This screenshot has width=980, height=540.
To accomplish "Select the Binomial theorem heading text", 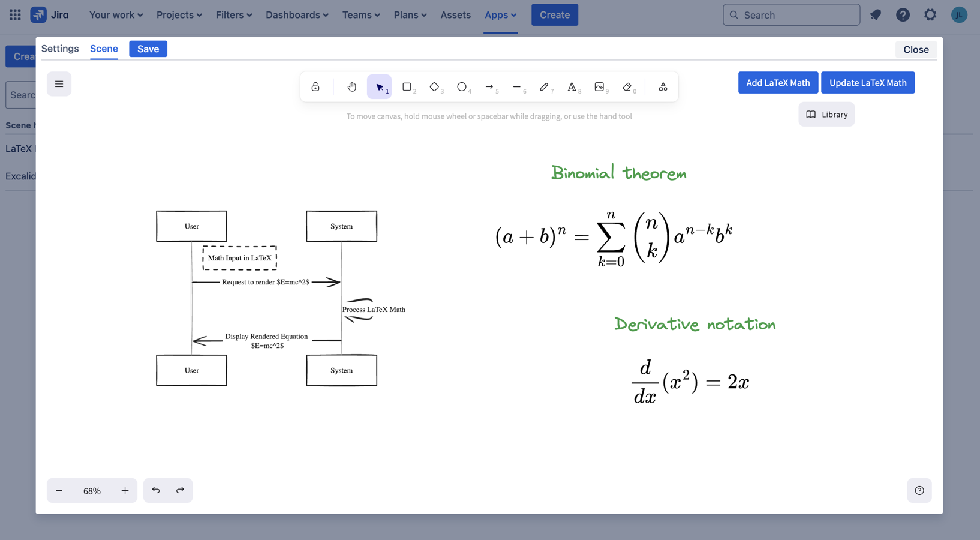I will (619, 173).
